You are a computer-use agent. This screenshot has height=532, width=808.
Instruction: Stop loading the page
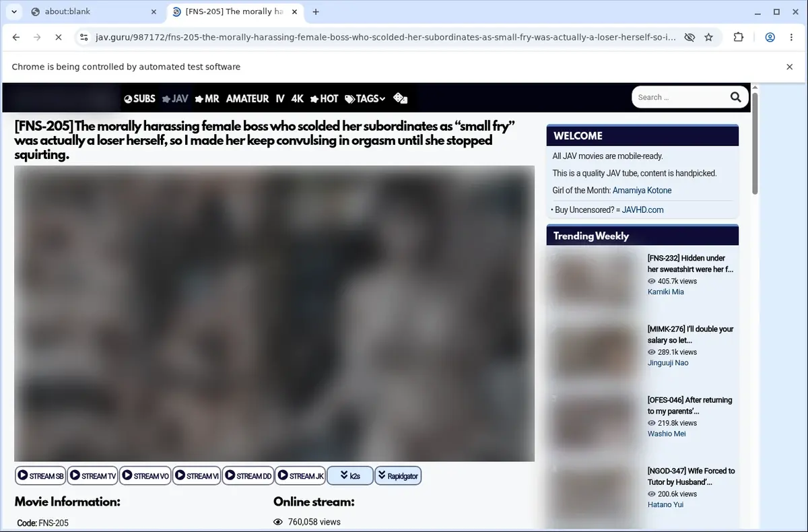pyautogui.click(x=58, y=38)
